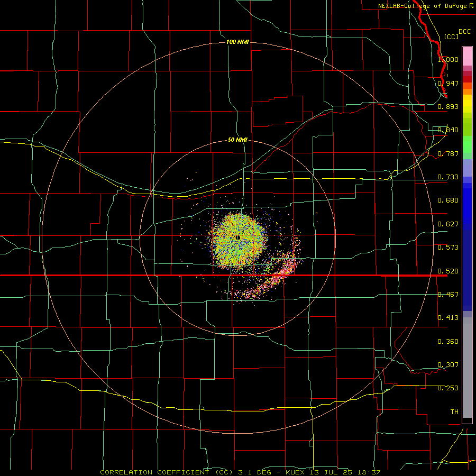Image resolution: width=476 pixels, height=476 pixels.
Task: Click the 0.947 legend value
Action: (448, 83)
